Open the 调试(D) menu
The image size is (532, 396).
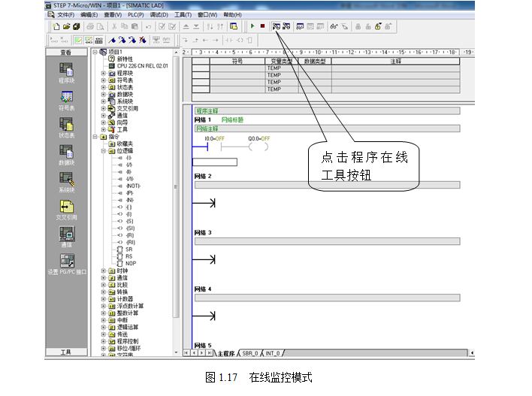click(159, 15)
